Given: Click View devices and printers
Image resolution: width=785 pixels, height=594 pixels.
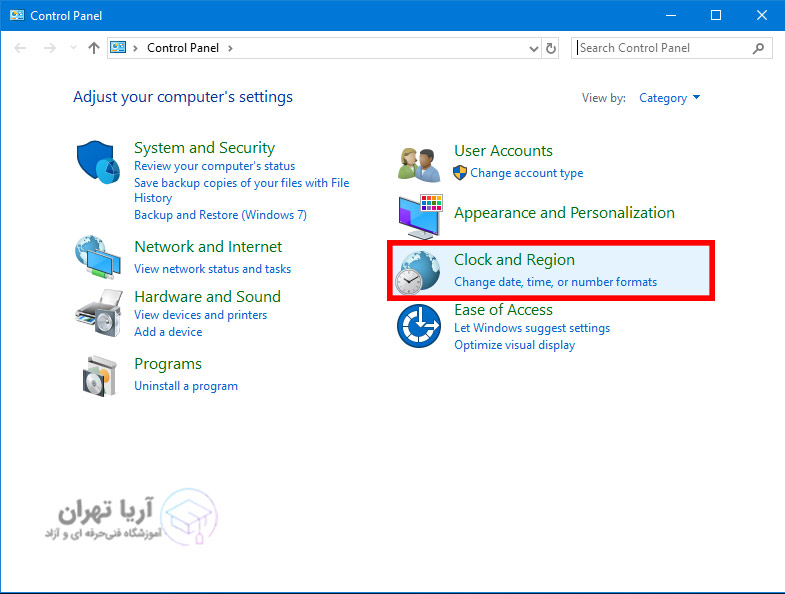Looking at the screenshot, I should 200,315.
